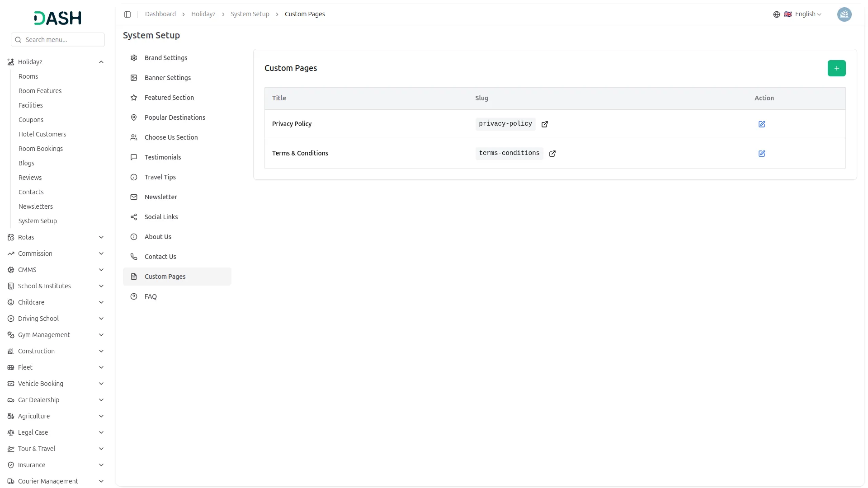Screen dimensions: 868x488
Task: Expand the Gym Management menu
Action: [x=101, y=335]
